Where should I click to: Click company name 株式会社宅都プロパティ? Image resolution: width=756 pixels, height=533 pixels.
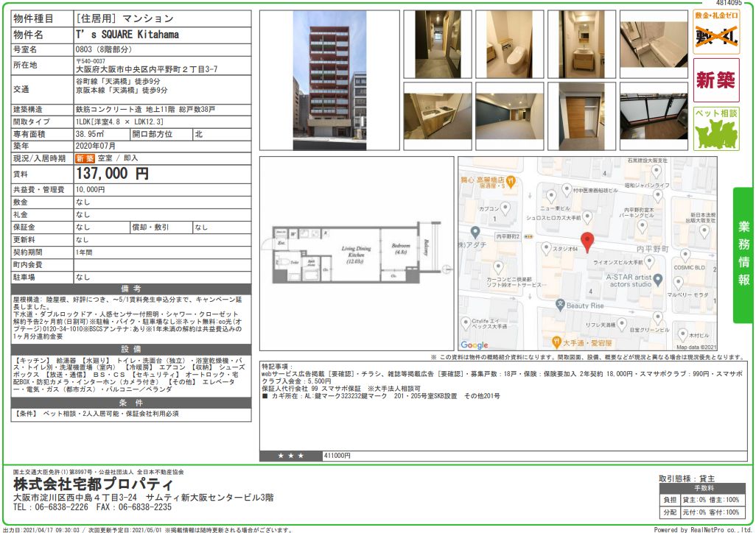click(x=93, y=484)
